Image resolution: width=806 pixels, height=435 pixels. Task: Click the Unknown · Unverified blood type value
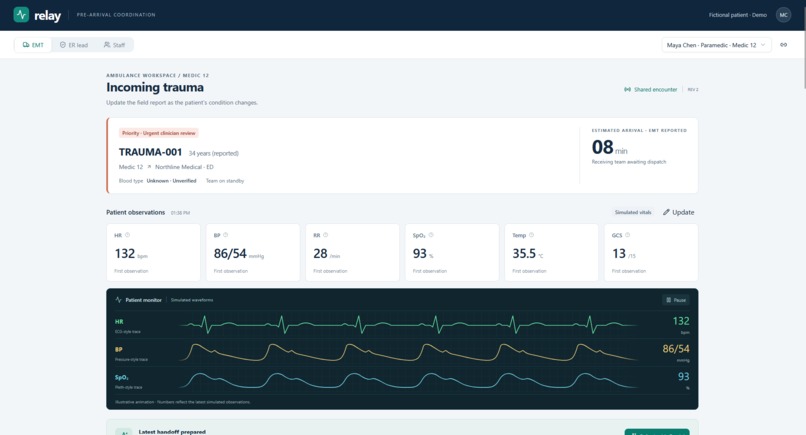(171, 181)
